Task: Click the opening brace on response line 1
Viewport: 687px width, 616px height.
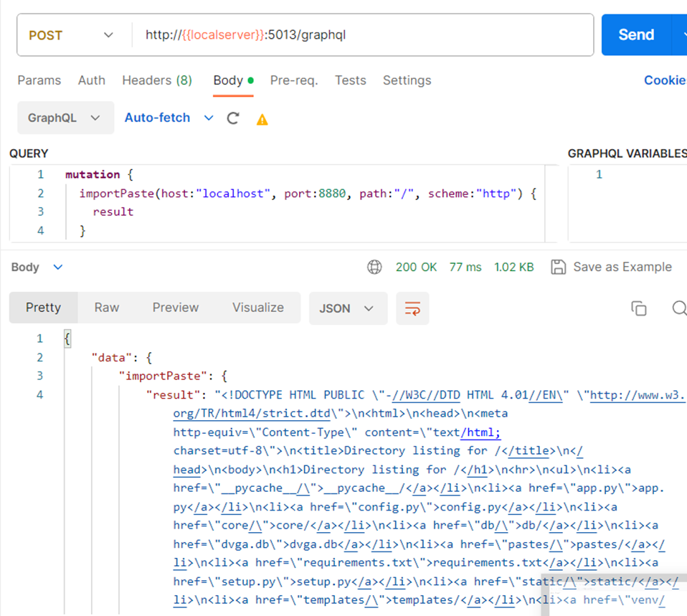Action: point(67,338)
